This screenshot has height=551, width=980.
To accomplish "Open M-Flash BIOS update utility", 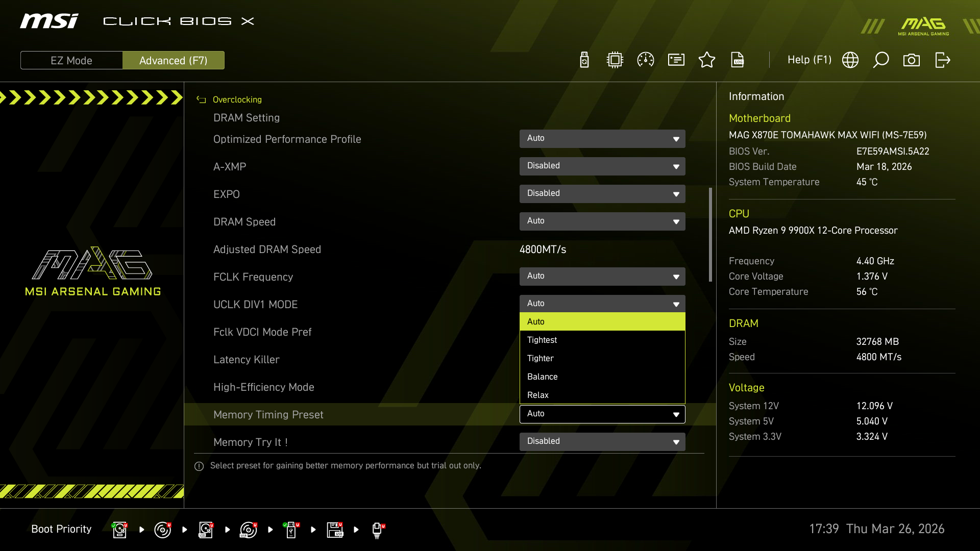I will pyautogui.click(x=584, y=60).
